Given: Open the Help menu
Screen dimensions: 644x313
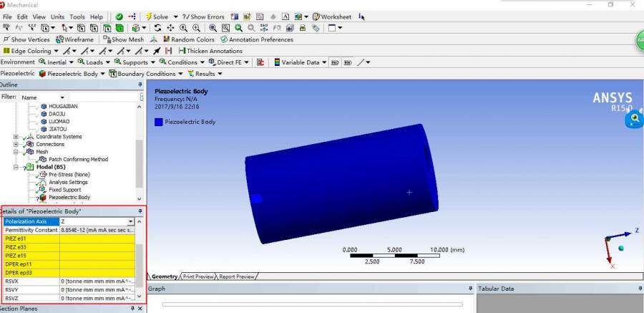Looking at the screenshot, I should point(97,17).
